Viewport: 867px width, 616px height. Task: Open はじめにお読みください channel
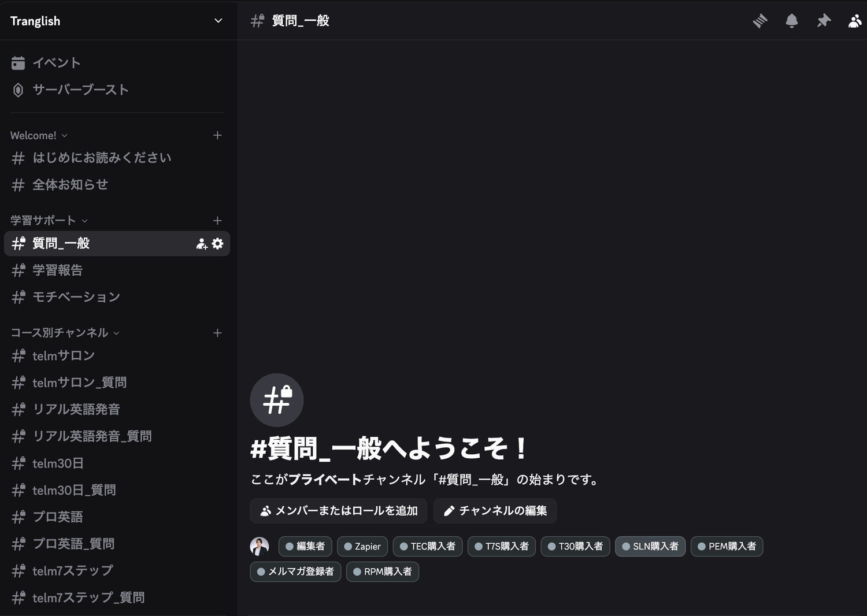click(117, 158)
